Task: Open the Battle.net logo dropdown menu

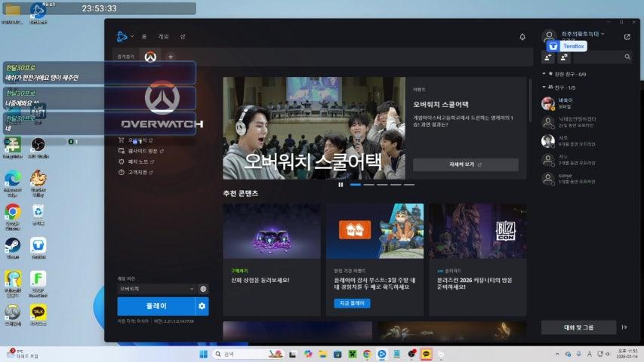Action: 124,36
